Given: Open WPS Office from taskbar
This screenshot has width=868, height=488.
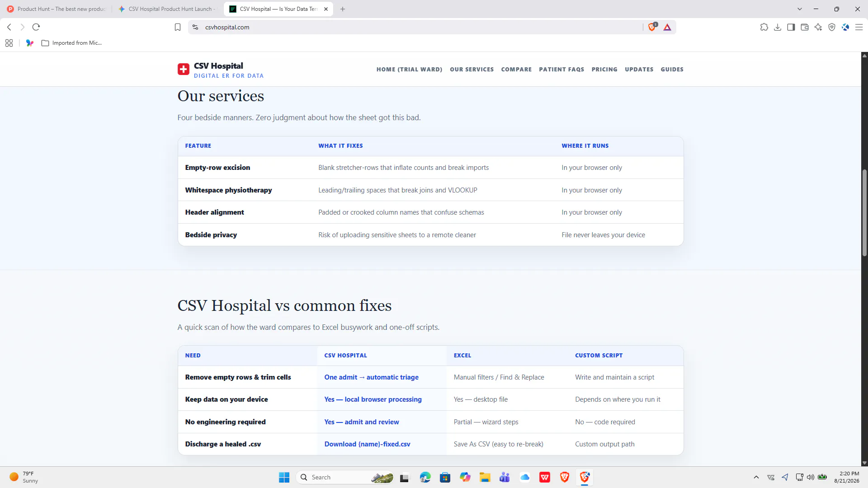Looking at the screenshot, I should [x=545, y=477].
